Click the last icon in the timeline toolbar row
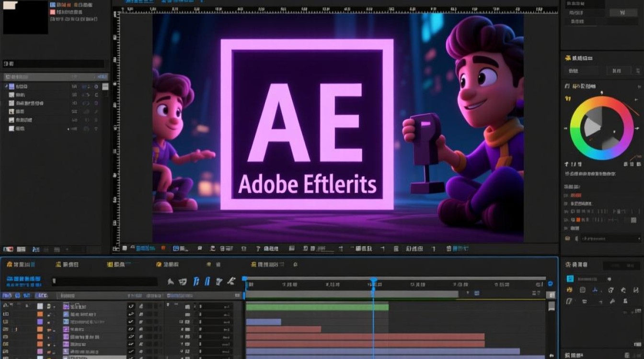644x359 pixels. [x=231, y=281]
